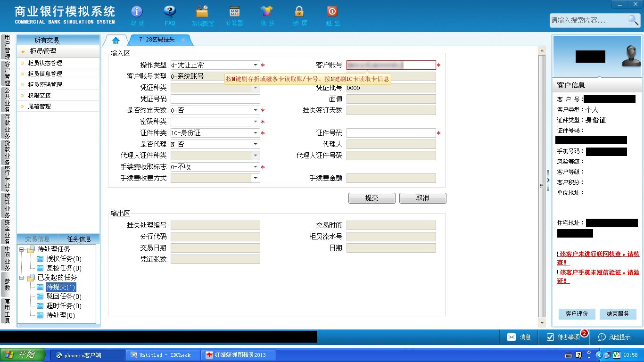Viewport: 644px width, 362px height.
Task: Open the FAQ icon
Action: pos(170,11)
